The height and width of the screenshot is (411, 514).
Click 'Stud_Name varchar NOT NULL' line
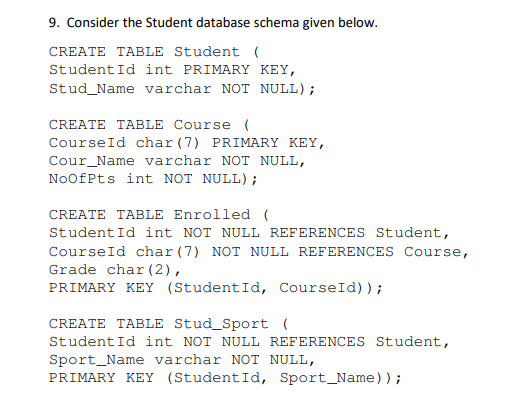(x=182, y=89)
